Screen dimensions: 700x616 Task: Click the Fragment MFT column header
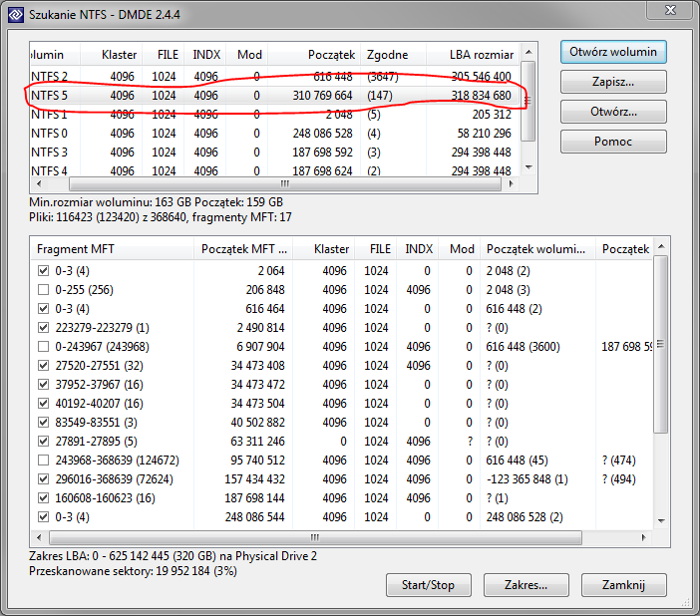tap(112, 248)
